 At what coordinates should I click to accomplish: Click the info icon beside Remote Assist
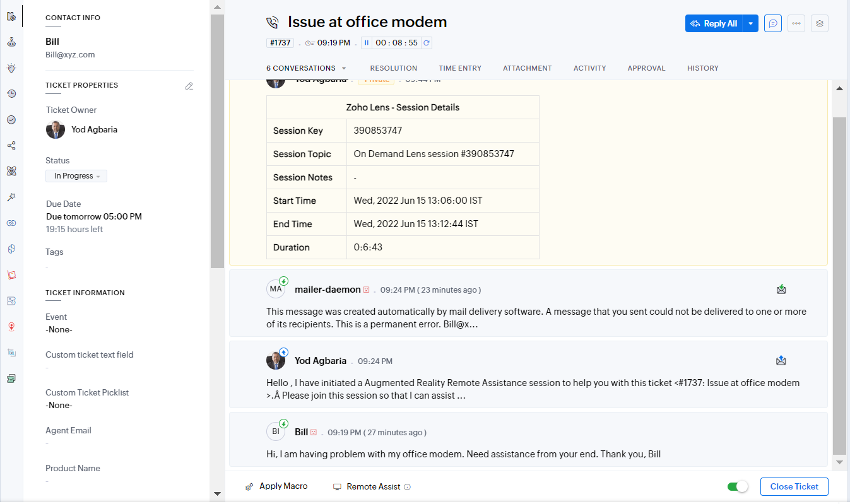coord(407,487)
